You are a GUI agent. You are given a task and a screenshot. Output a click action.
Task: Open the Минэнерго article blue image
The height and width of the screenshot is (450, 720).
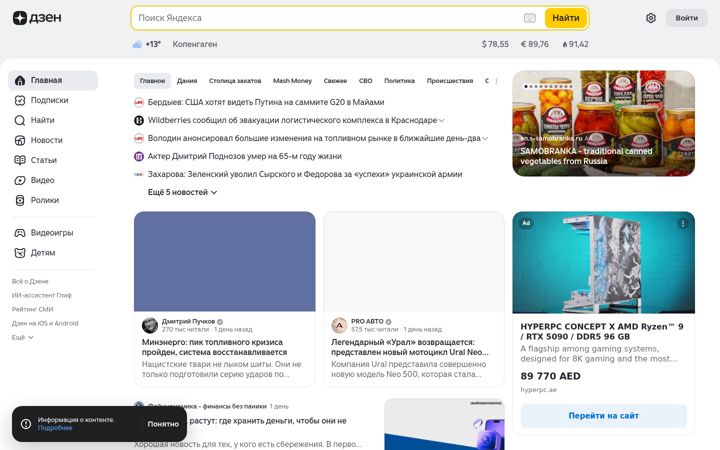[225, 261]
